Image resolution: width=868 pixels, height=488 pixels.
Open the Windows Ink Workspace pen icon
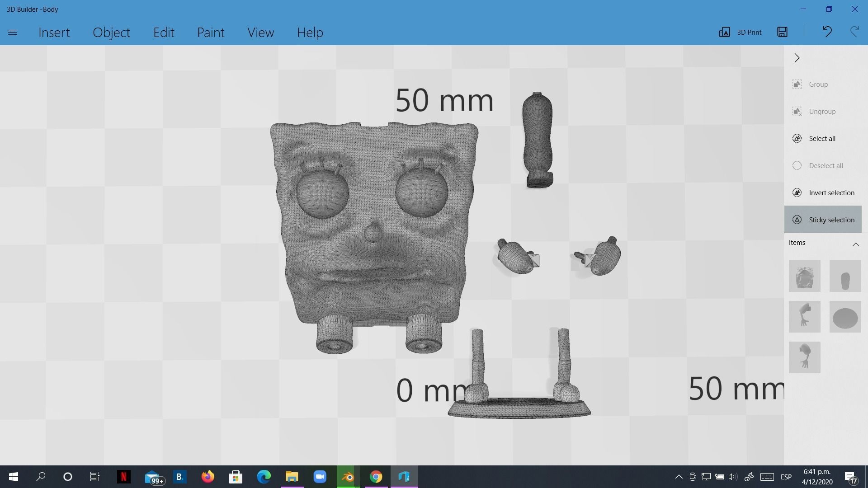(x=749, y=477)
